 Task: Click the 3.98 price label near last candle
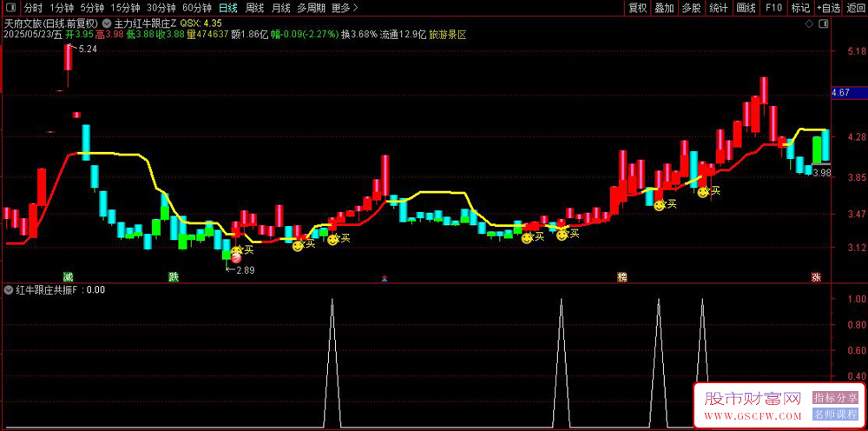[822, 173]
